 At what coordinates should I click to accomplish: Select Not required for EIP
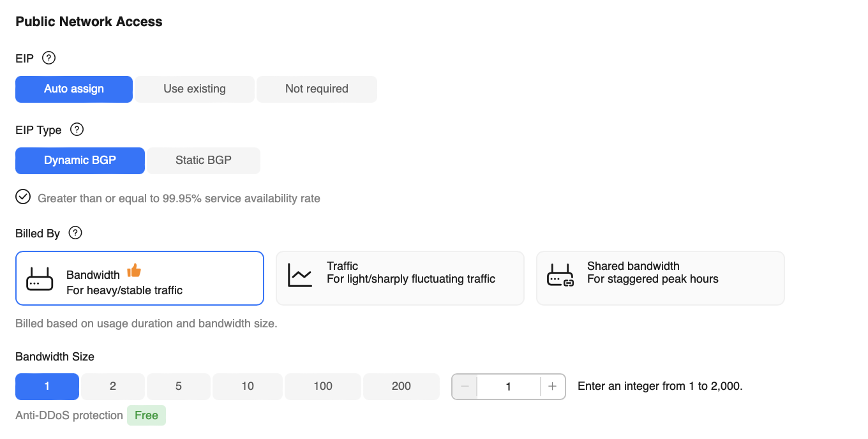(317, 89)
